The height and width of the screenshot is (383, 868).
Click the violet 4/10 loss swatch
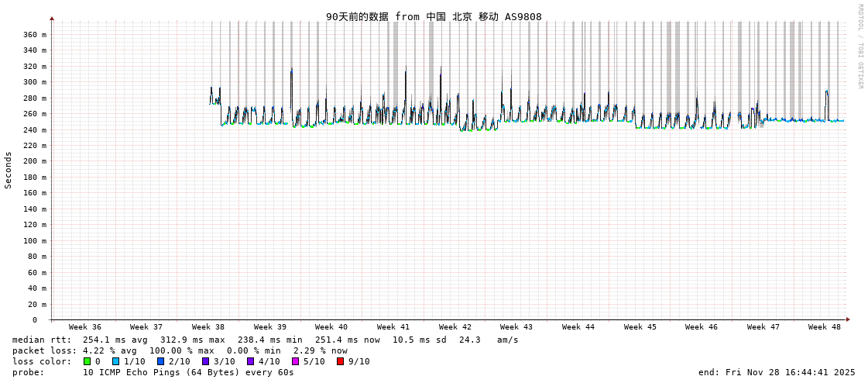(250, 361)
